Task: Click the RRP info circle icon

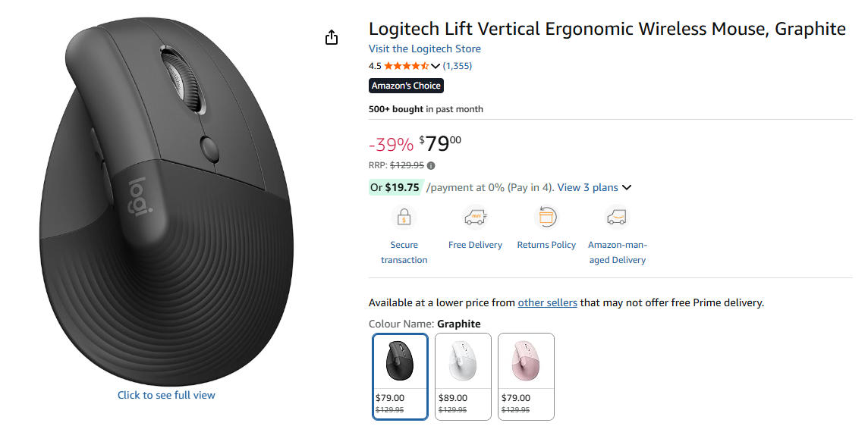Action: [x=431, y=165]
